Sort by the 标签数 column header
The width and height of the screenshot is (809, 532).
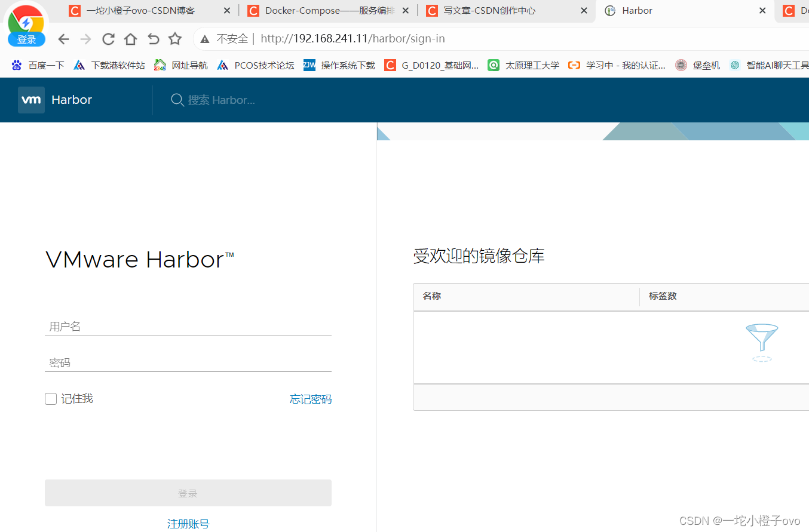click(663, 296)
